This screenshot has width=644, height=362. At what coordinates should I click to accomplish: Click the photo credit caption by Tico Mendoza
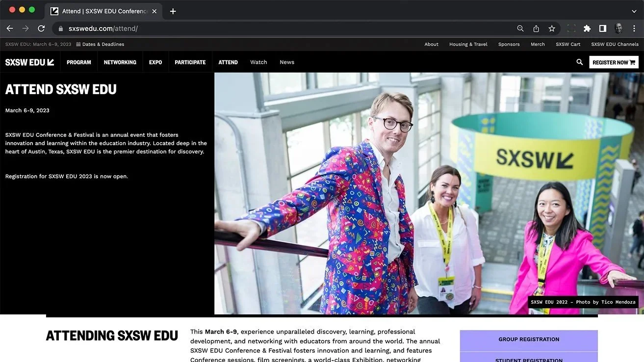click(583, 302)
